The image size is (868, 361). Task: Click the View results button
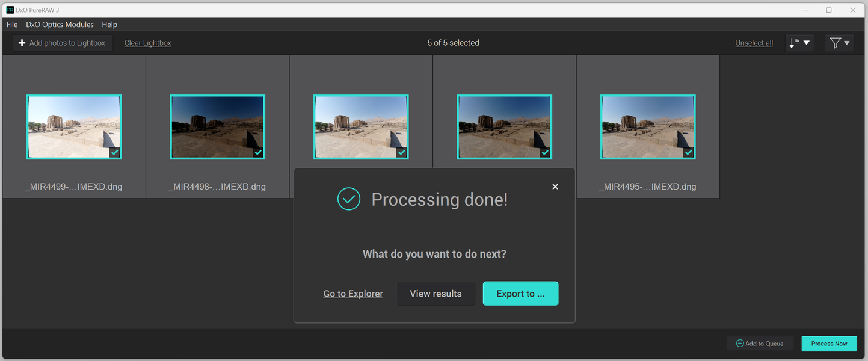coord(436,294)
